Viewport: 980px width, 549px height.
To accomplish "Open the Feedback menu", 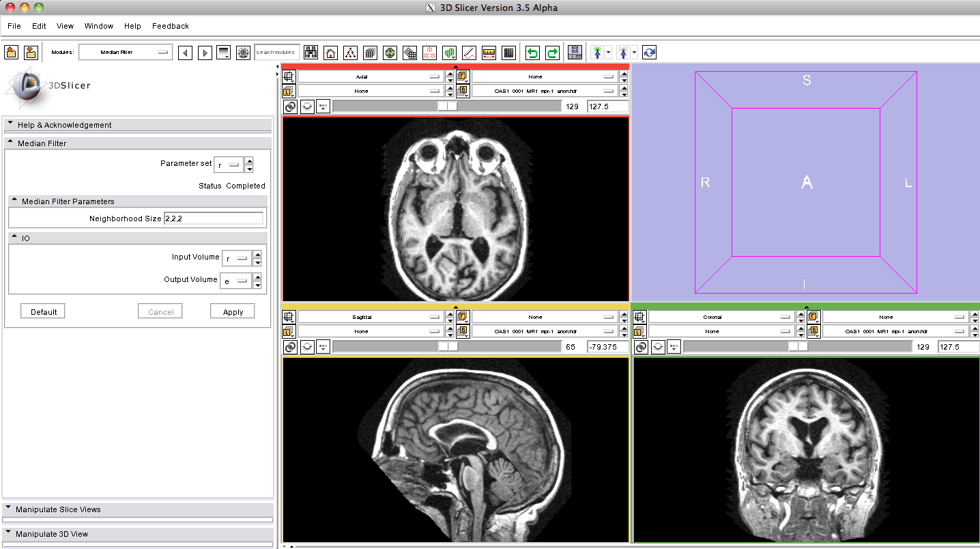I will pos(170,26).
